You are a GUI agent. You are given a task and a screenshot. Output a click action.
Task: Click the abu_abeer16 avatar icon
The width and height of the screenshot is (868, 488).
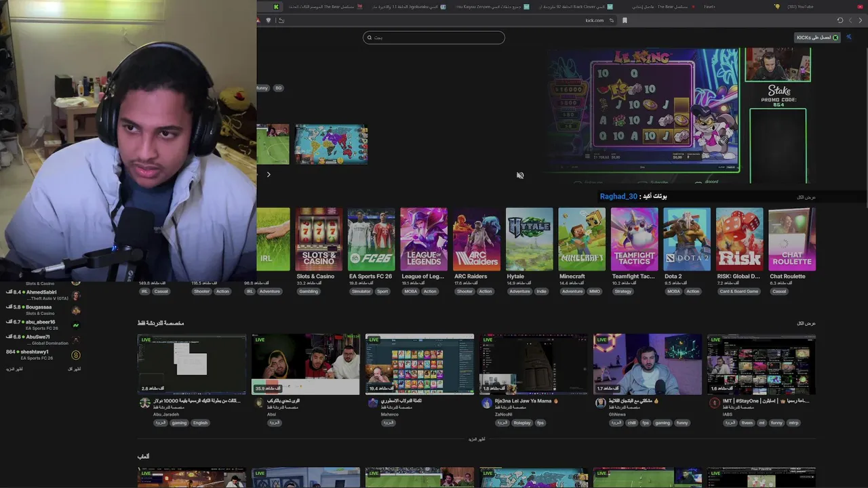pyautogui.click(x=76, y=325)
